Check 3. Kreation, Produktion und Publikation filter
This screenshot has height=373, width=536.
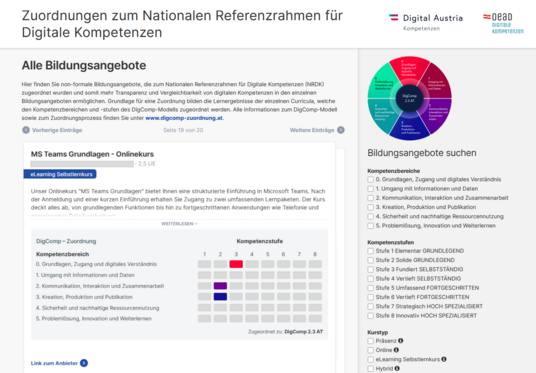(371, 207)
